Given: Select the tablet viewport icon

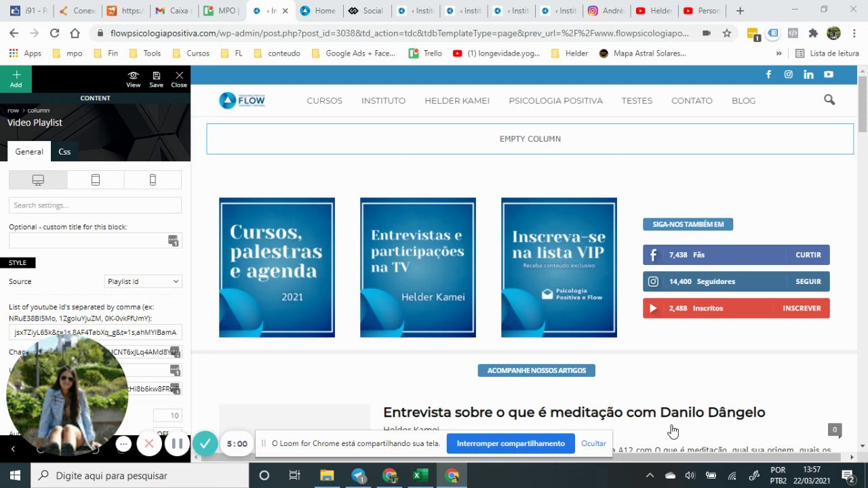Looking at the screenshot, I should [96, 180].
